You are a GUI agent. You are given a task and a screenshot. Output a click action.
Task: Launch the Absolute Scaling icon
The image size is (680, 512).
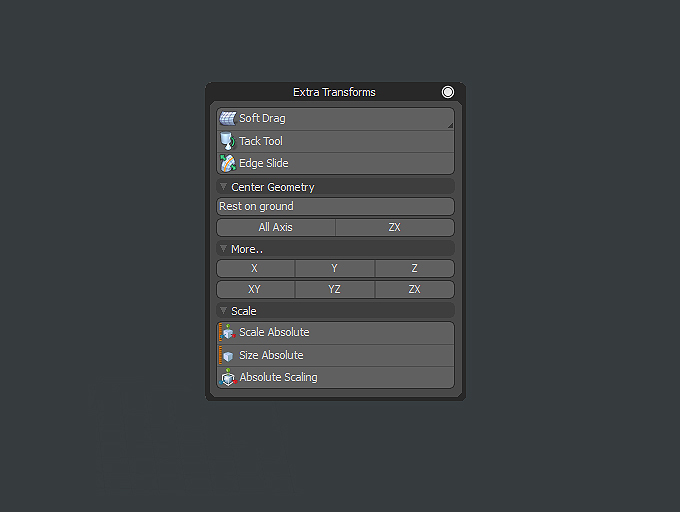click(x=228, y=377)
